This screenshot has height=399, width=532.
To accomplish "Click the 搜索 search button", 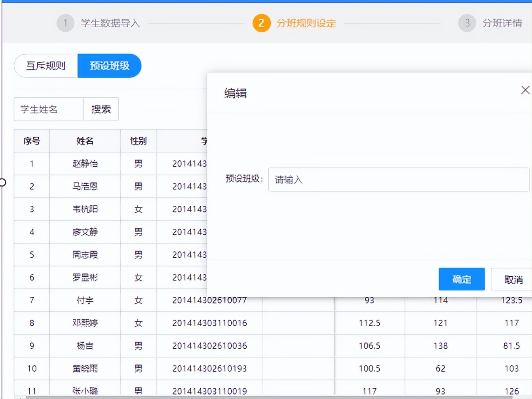I will 101,109.
